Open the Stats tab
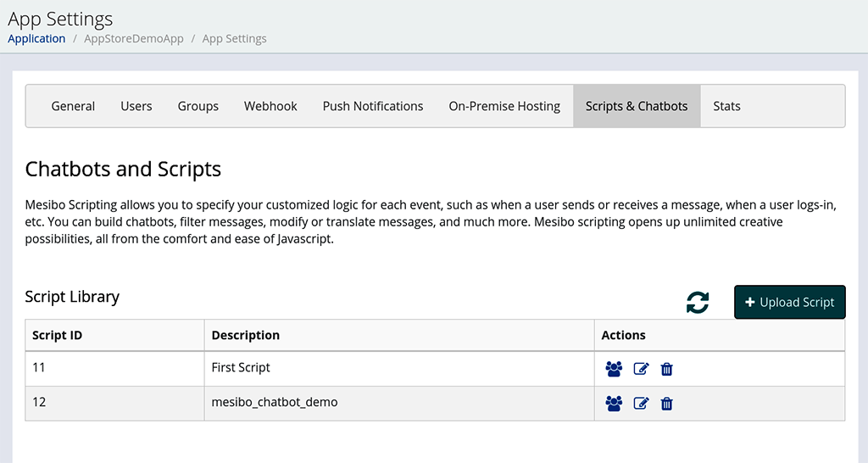Viewport: 868px width, 463px height. [x=726, y=106]
